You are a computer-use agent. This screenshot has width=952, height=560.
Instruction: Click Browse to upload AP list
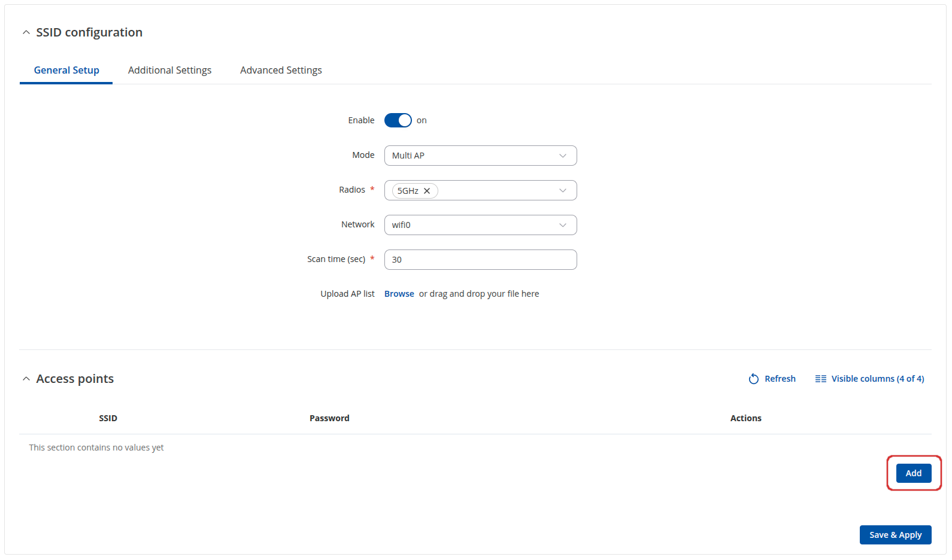[x=399, y=294]
